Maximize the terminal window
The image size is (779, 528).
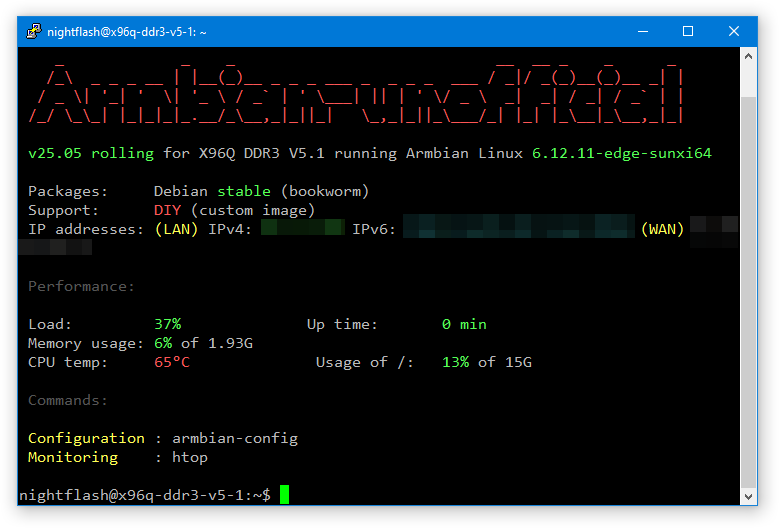(688, 31)
